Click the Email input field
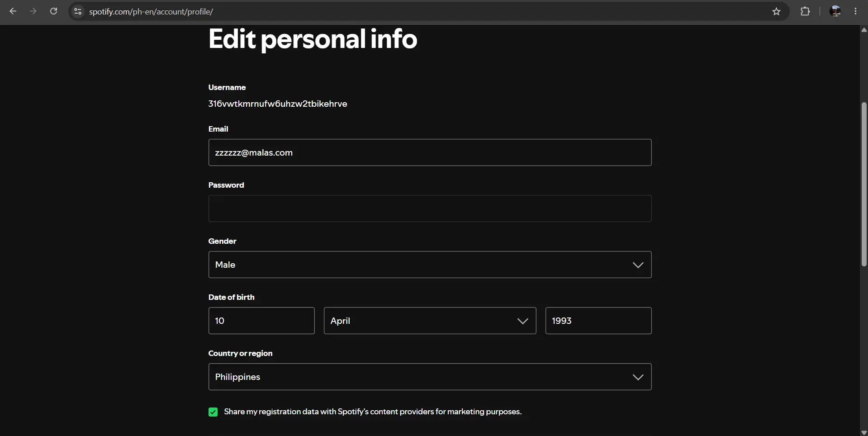 pyautogui.click(x=430, y=152)
